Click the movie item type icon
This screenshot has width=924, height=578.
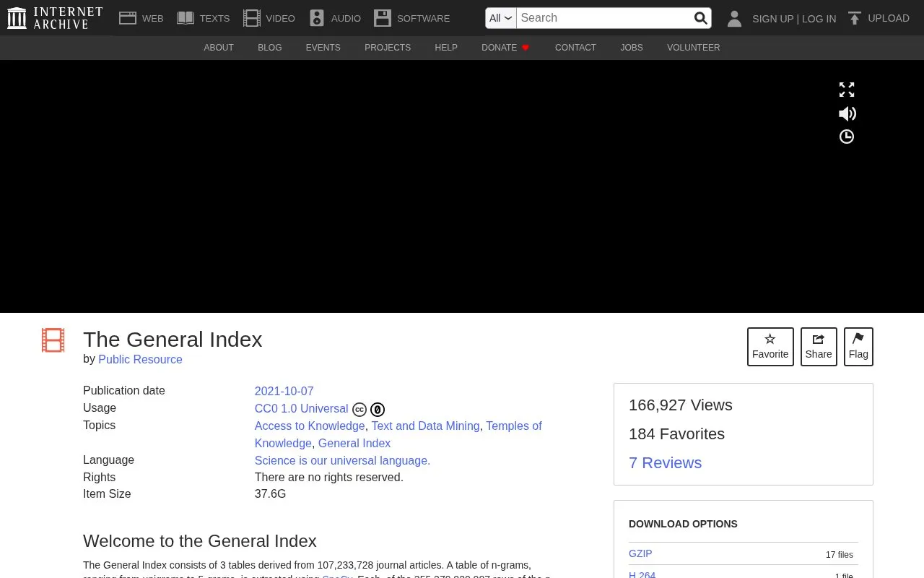(53, 340)
